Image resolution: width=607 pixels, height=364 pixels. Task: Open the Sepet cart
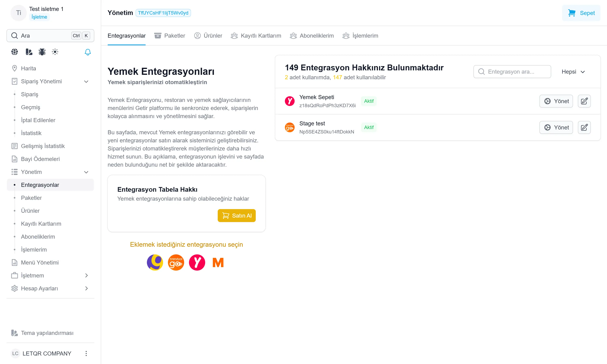coord(581,13)
